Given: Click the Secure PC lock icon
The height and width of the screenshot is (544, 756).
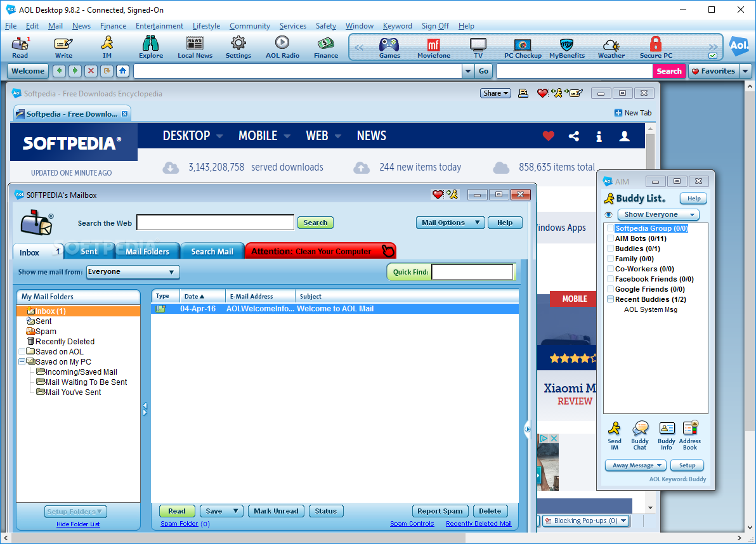Looking at the screenshot, I should coord(656,47).
